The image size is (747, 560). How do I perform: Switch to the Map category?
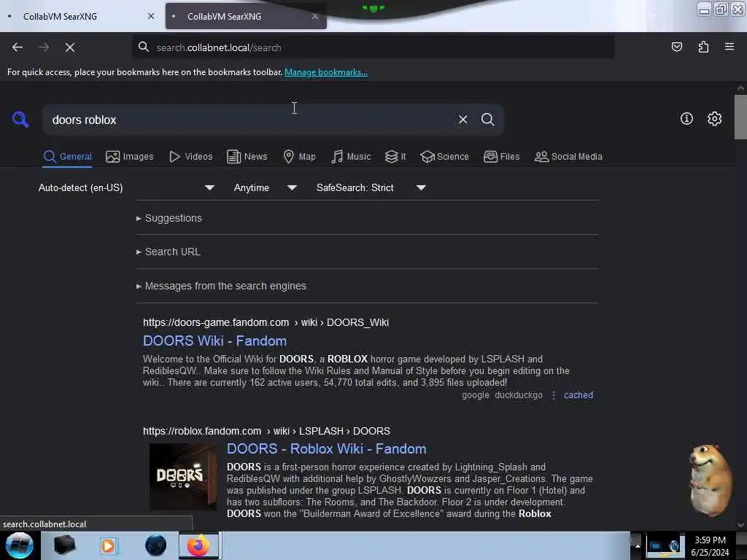tap(299, 157)
